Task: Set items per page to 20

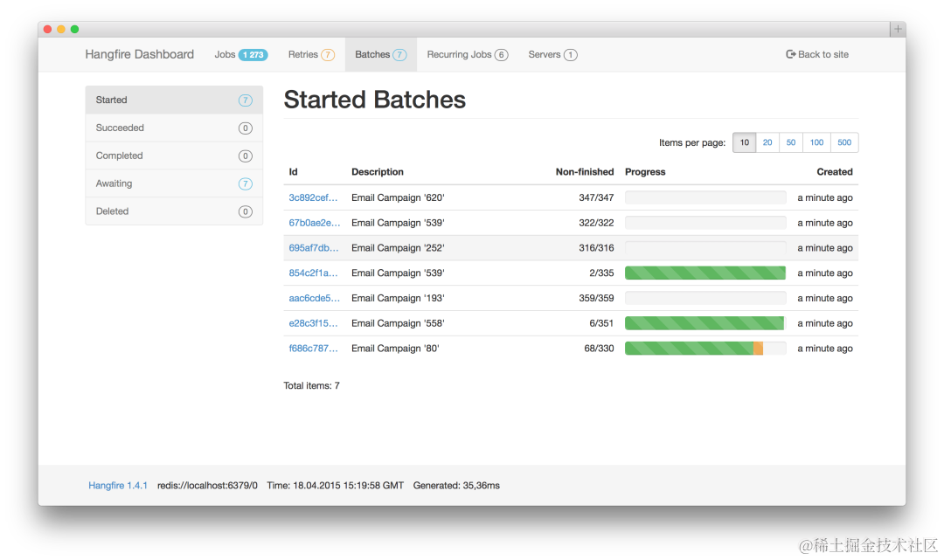Action: click(x=767, y=142)
